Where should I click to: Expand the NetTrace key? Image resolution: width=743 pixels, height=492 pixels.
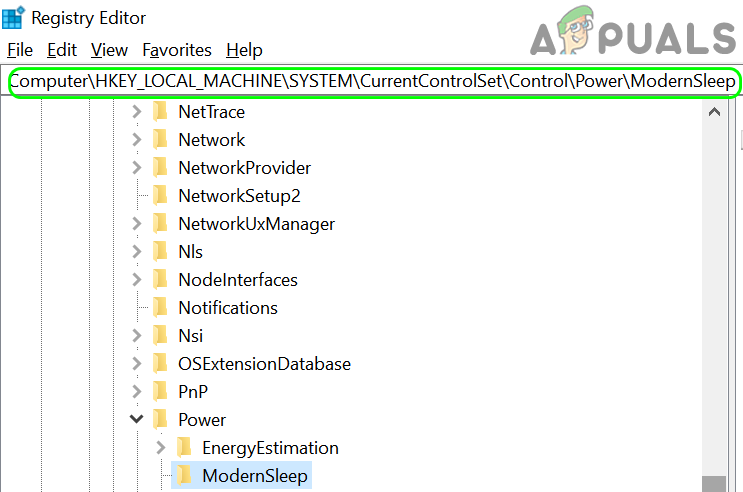click(137, 112)
